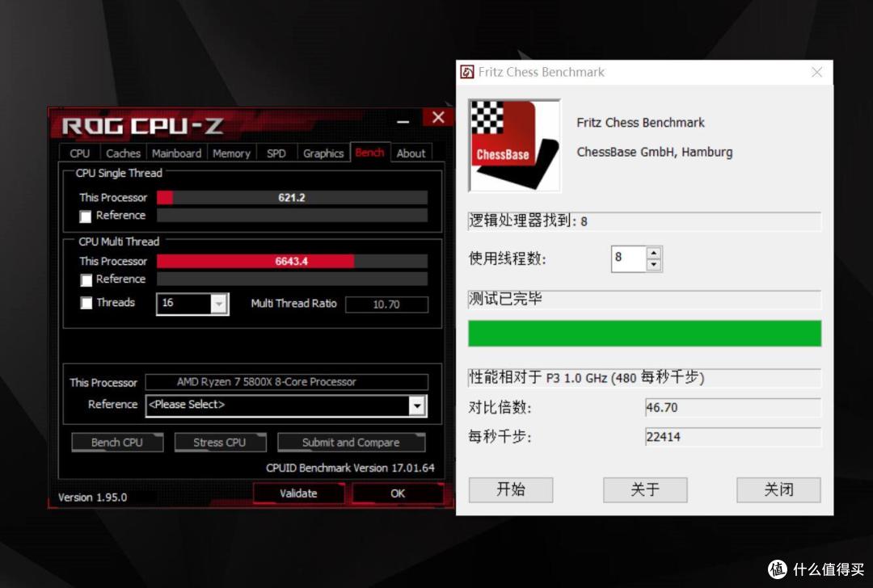The height and width of the screenshot is (588, 873).
Task: Click OK in CPU-Z
Action: tap(398, 493)
